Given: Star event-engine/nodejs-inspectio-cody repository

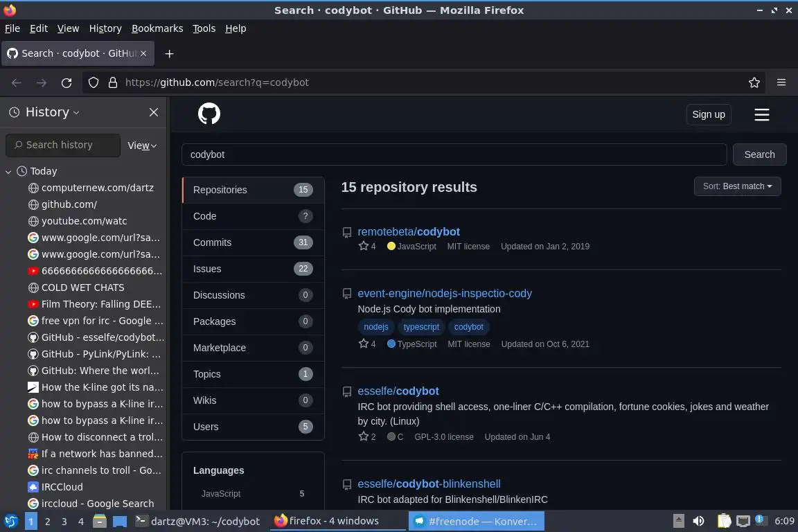Looking at the screenshot, I should (364, 344).
